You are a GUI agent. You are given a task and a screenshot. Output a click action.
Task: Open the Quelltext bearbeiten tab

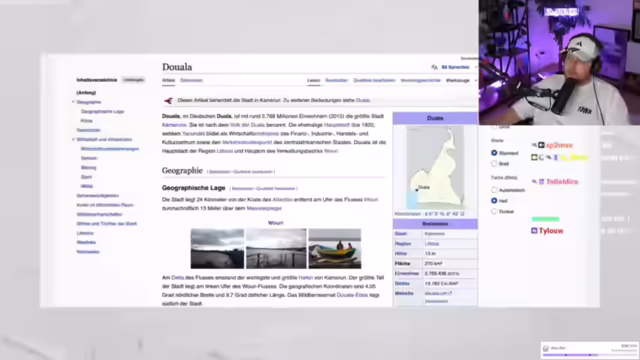click(x=374, y=80)
